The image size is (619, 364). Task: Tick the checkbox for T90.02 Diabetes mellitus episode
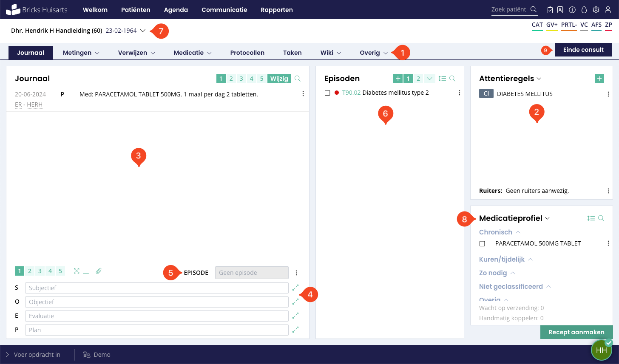(327, 93)
